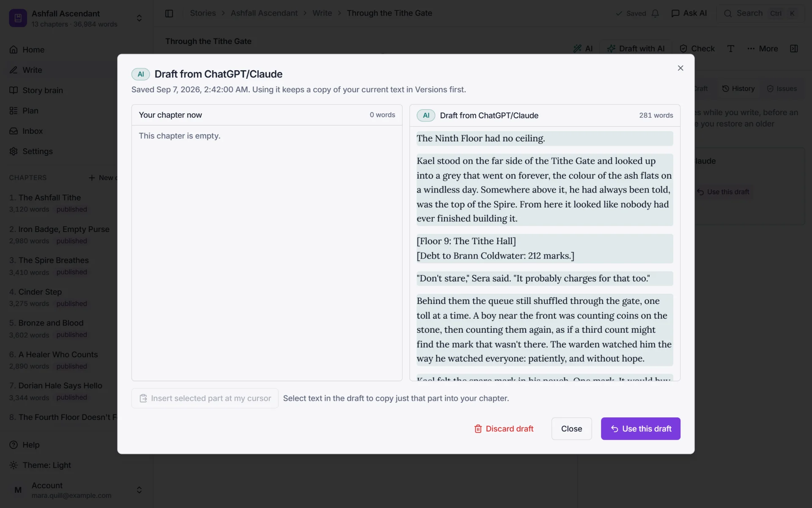
Task: Click Draft with AI toolbar button
Action: (636, 49)
